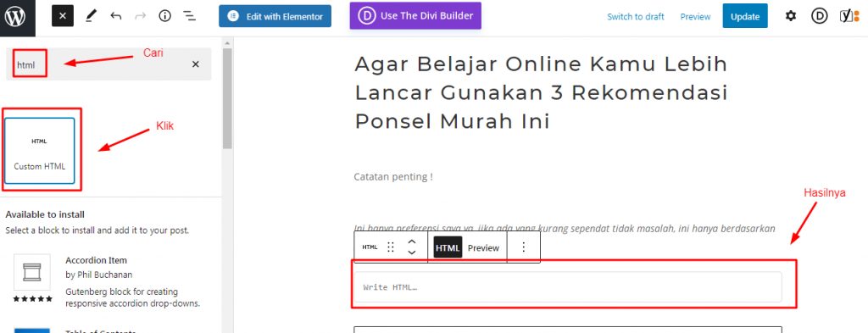Open the Yoast SEO icon
Image resolution: width=868 pixels, height=333 pixels.
pyautogui.click(x=849, y=17)
